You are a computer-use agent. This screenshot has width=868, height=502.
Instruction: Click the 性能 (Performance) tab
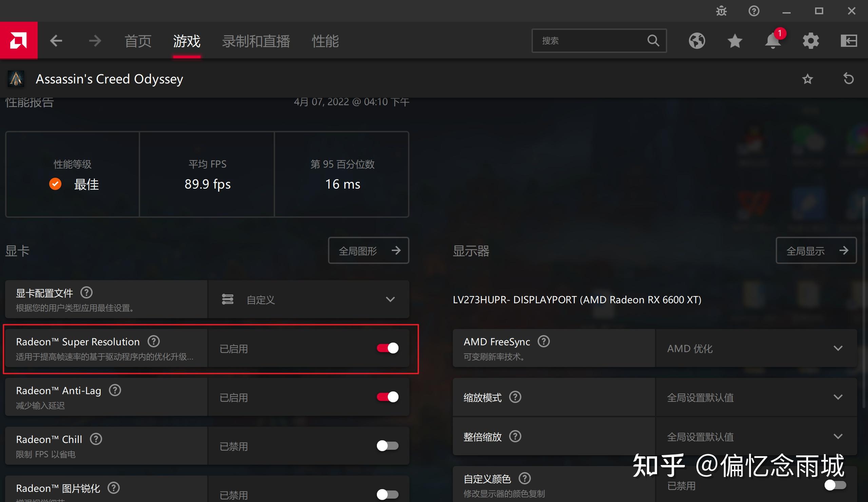tap(326, 40)
